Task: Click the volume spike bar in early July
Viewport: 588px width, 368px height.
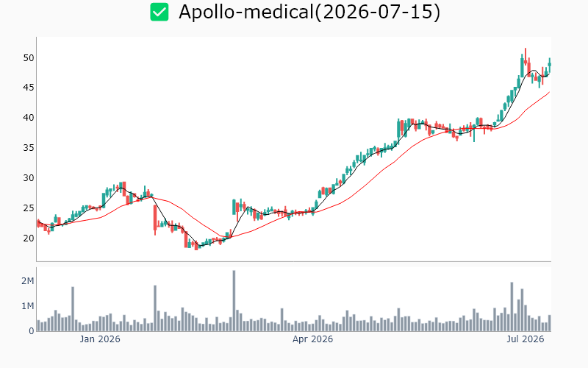Action: pyautogui.click(x=512, y=307)
